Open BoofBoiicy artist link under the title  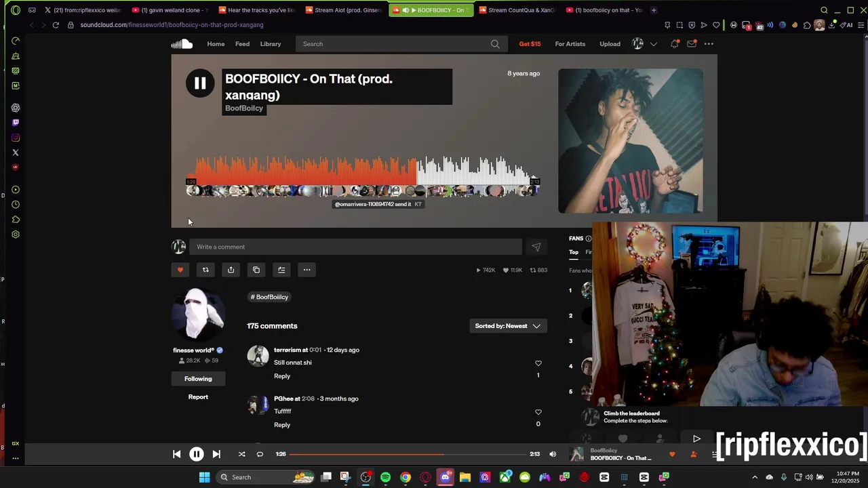click(244, 108)
